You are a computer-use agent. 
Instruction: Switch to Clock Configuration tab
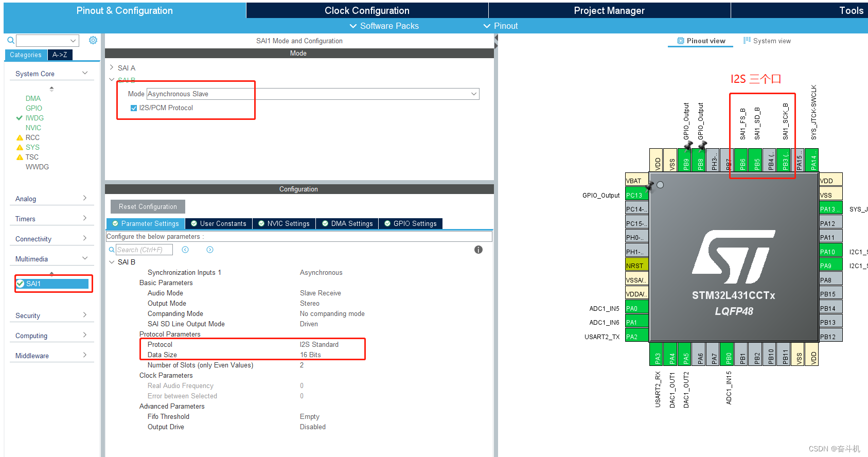click(x=367, y=10)
